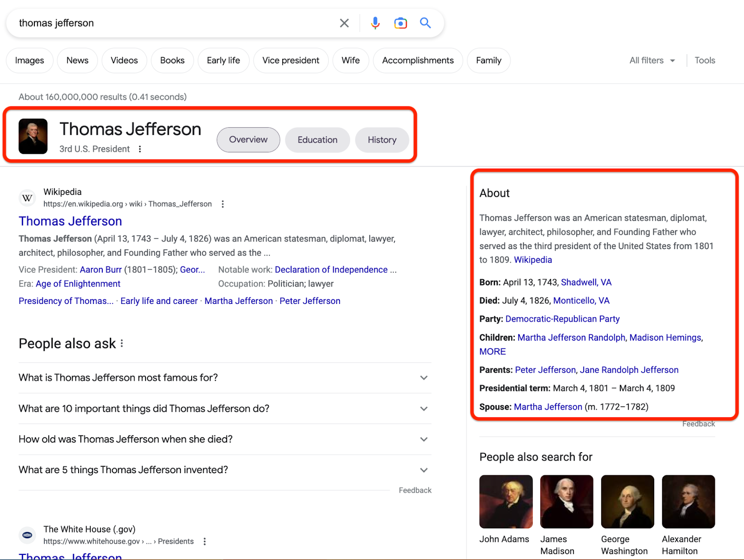This screenshot has width=744, height=560.
Task: Open the 'Presidency of Thomas...' sitelink
Action: tap(66, 301)
